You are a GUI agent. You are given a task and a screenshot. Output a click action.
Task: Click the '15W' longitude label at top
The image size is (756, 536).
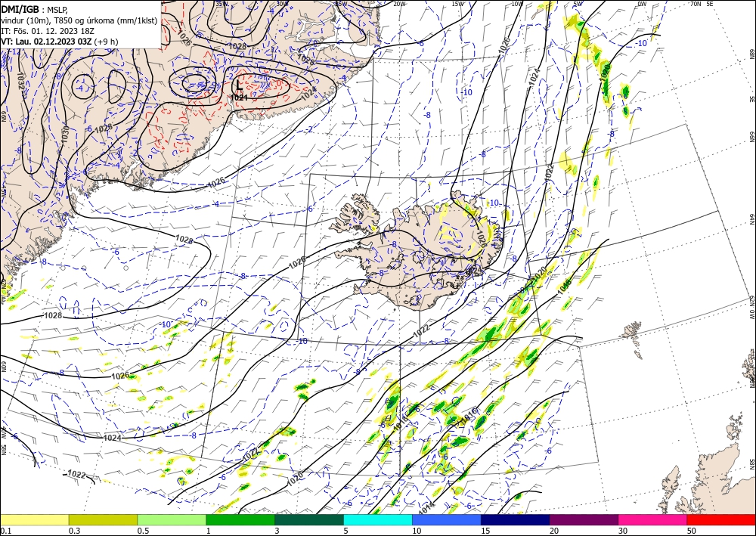point(458,4)
